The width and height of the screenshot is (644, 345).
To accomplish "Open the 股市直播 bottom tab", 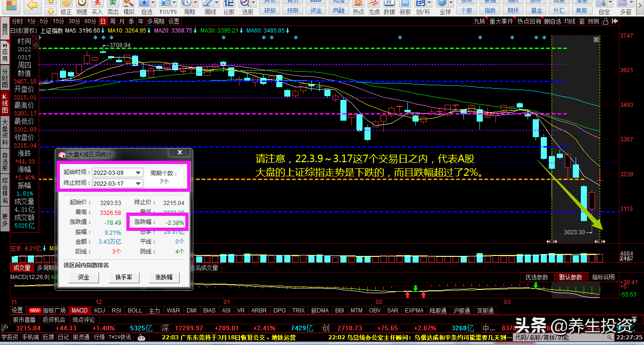I will 24,320.
